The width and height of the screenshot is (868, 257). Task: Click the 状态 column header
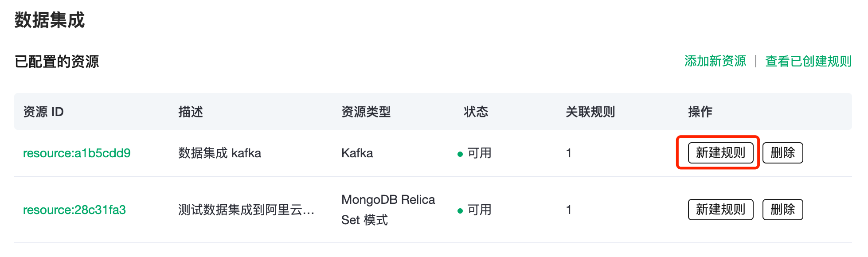(x=476, y=112)
